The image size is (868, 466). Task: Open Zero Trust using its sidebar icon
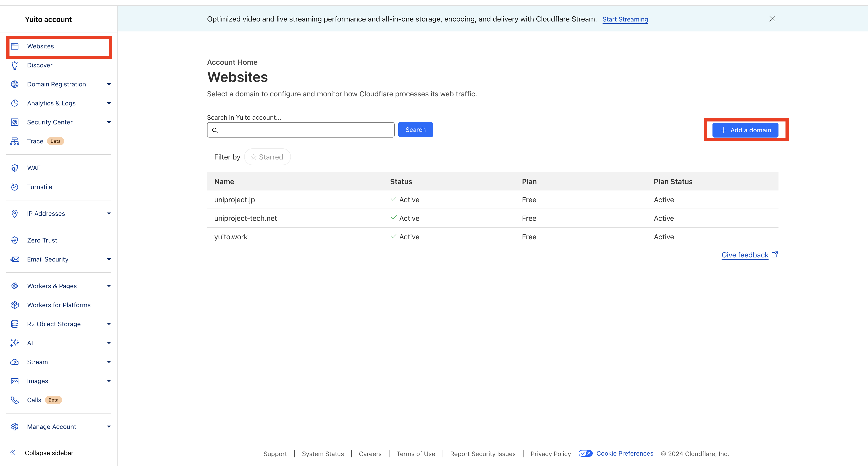tap(15, 240)
